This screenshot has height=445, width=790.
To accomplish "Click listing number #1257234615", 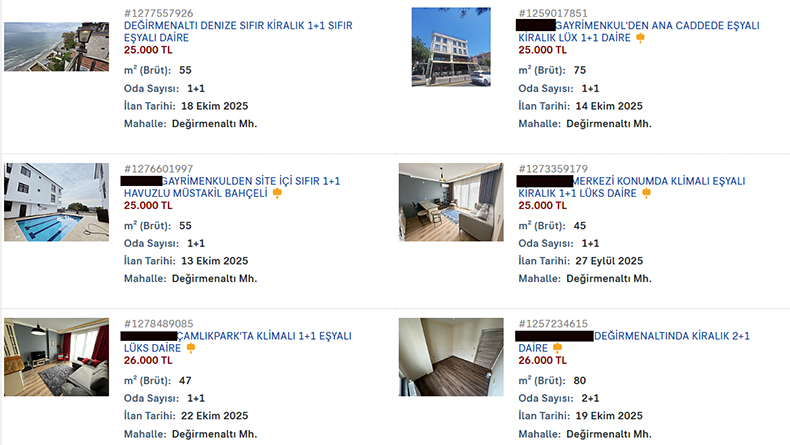I will [553, 324].
